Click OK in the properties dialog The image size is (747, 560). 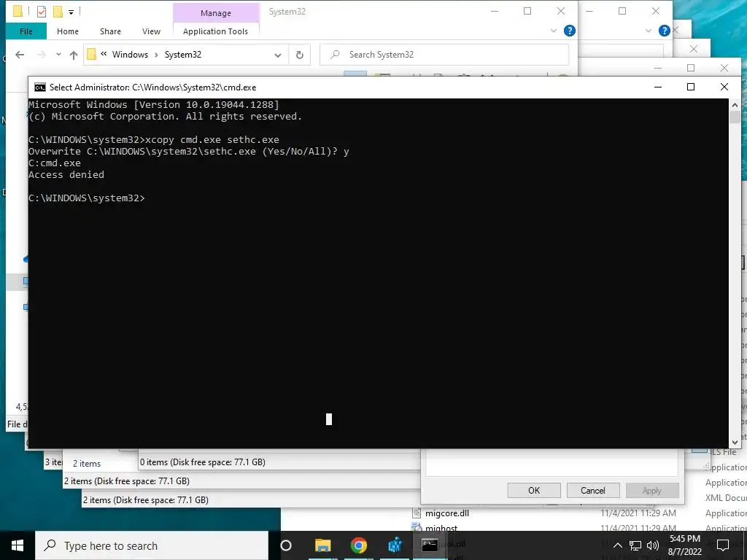coord(534,491)
